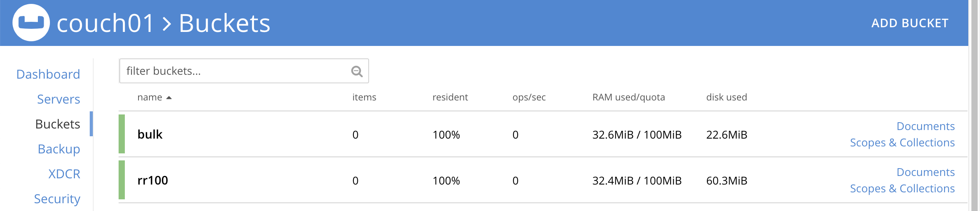This screenshot has width=980, height=211.
Task: Sort buckets by name column
Action: point(149,97)
